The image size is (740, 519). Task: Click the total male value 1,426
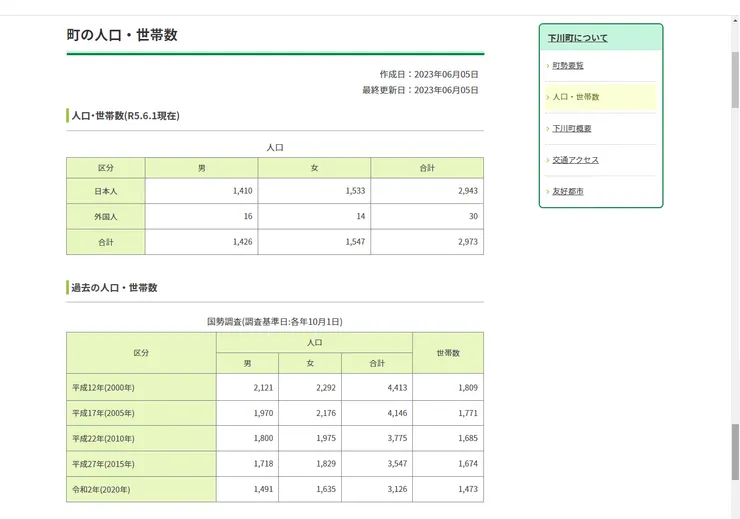(x=243, y=242)
